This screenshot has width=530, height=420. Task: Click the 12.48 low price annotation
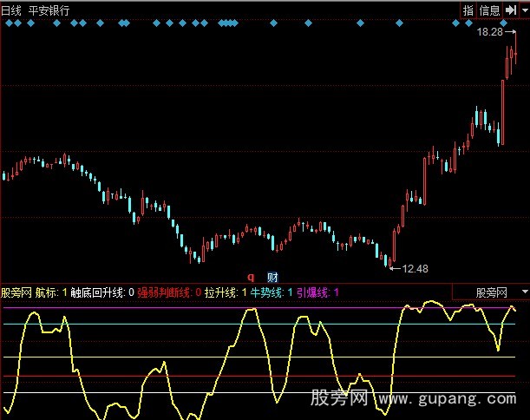click(415, 268)
